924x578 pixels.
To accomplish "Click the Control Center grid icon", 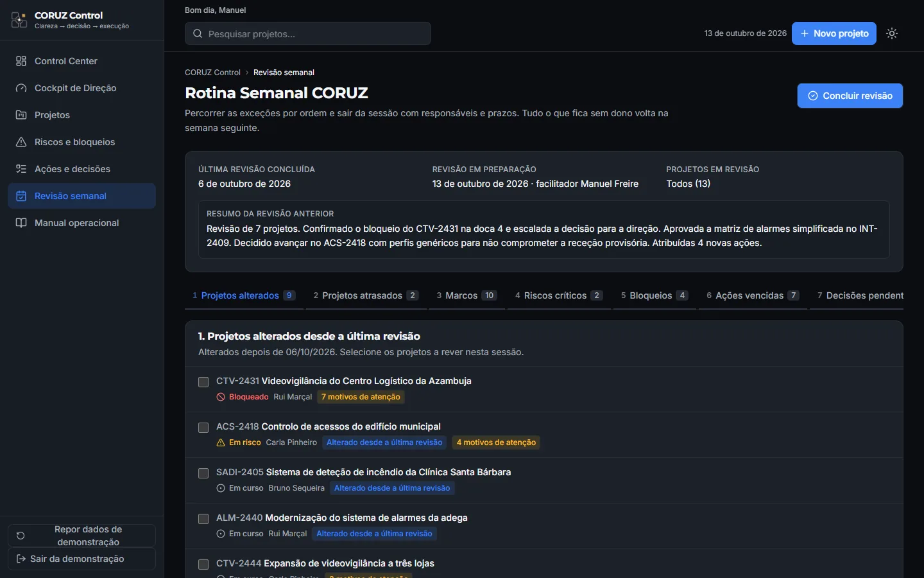I will (21, 61).
